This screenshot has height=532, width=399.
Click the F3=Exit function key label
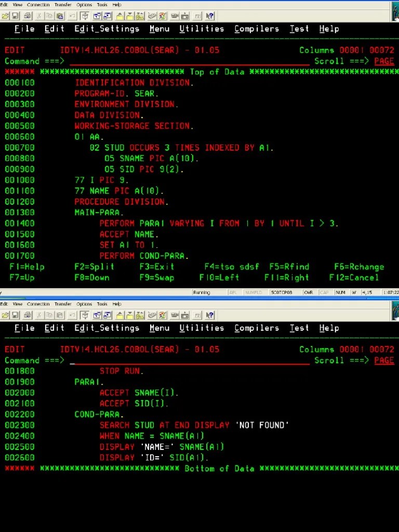click(157, 267)
